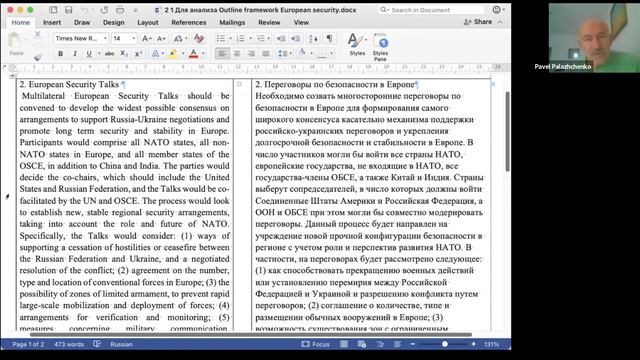
Task: Decrease font size with A- icon
Action: coord(161,39)
